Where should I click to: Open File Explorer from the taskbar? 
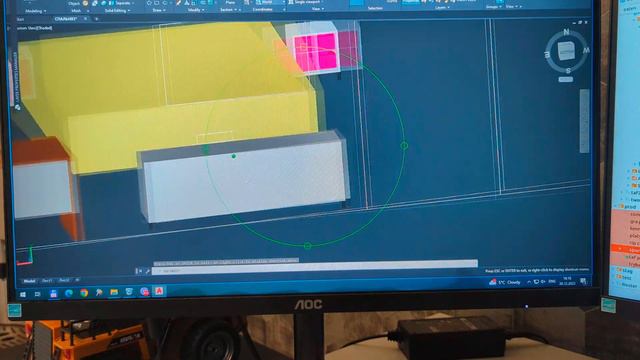(114, 292)
